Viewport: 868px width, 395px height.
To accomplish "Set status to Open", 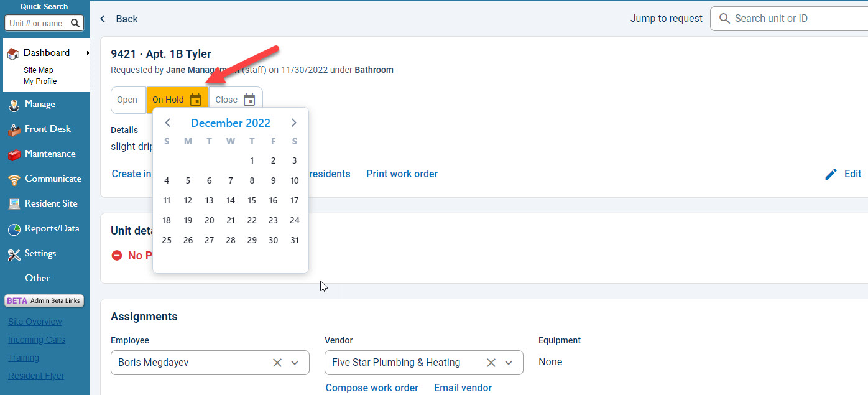I will tap(128, 100).
